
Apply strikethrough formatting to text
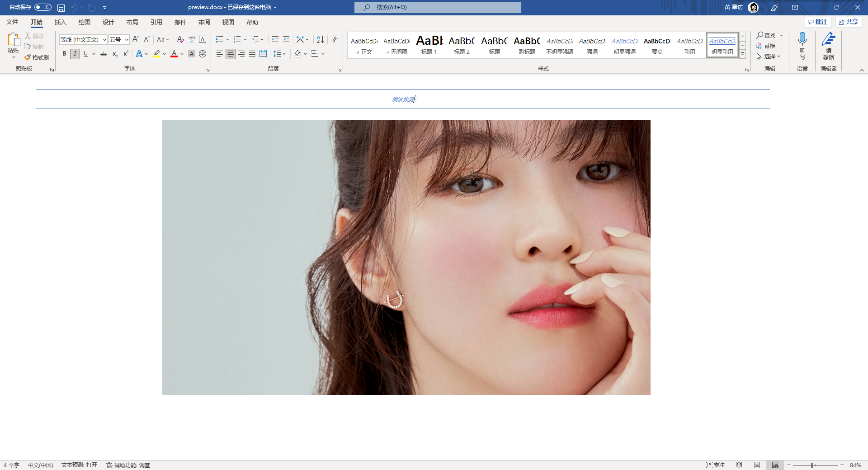click(x=104, y=54)
